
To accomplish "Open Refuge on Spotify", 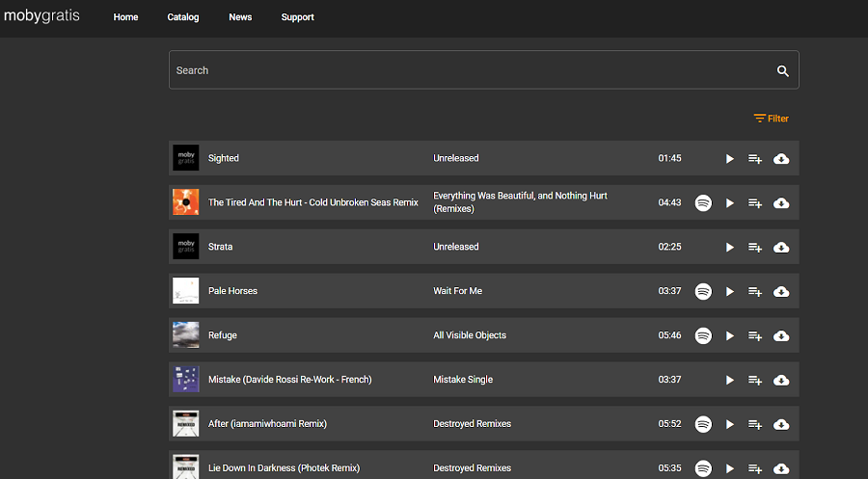I will 703,336.
